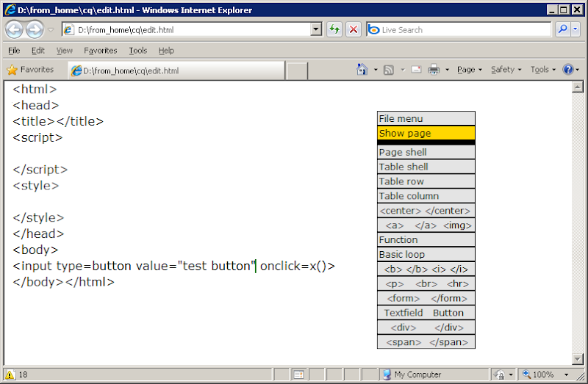Screen dimensions: 588x384
Task: Click the File menu panel button
Action: (x=426, y=118)
